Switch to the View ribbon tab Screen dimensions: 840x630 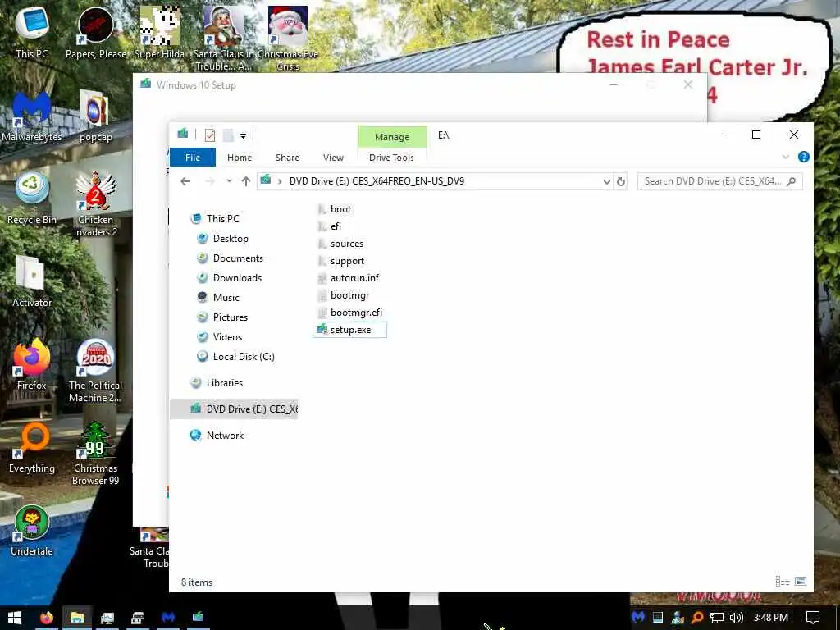click(333, 157)
